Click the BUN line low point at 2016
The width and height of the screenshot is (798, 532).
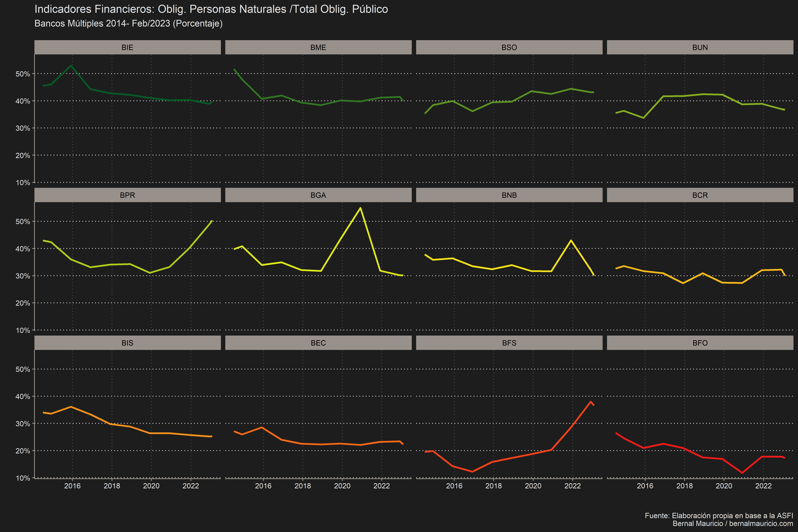(x=644, y=118)
